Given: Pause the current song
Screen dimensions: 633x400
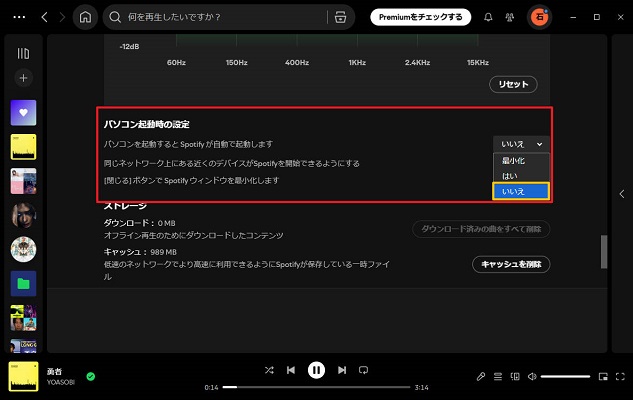Looking at the screenshot, I should 316,370.
